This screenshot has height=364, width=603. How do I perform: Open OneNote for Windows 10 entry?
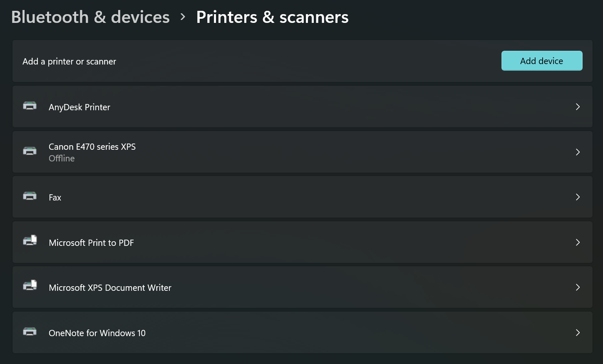pos(97,333)
